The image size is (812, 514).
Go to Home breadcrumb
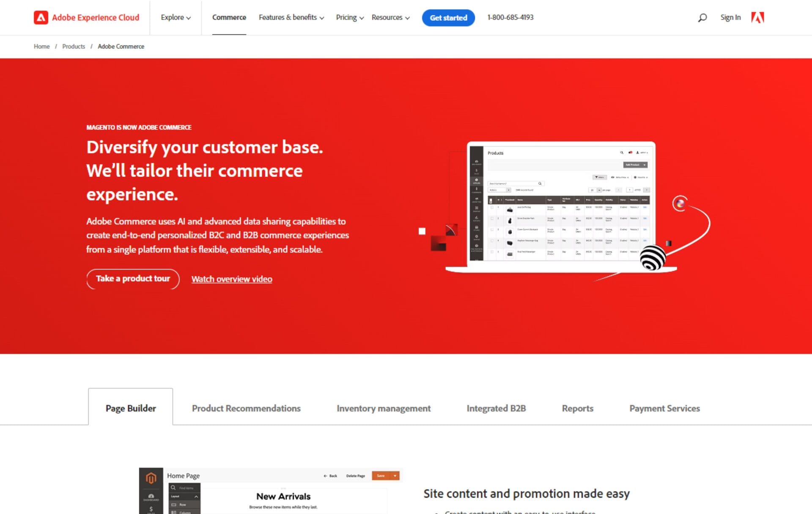[41, 47]
